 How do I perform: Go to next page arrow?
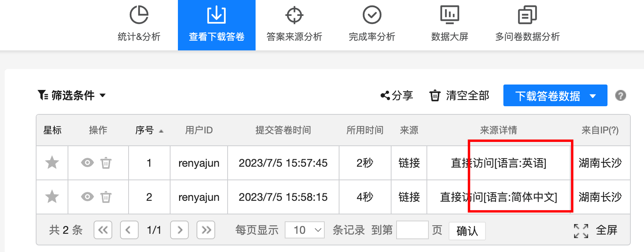pos(179,230)
